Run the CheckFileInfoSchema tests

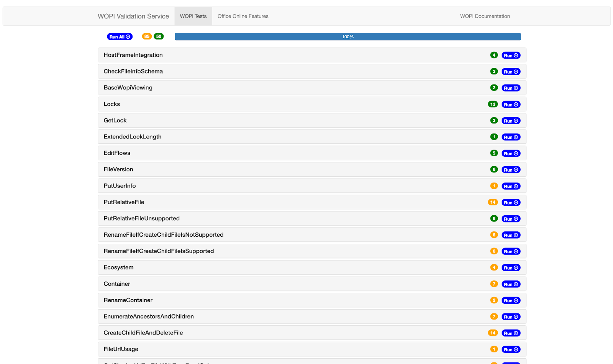(x=511, y=72)
